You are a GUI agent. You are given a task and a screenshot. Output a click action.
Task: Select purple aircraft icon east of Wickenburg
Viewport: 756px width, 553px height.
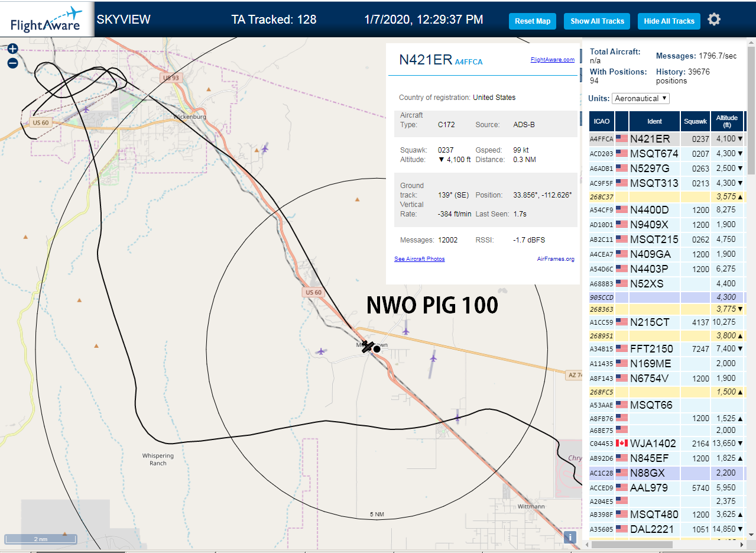(x=264, y=148)
